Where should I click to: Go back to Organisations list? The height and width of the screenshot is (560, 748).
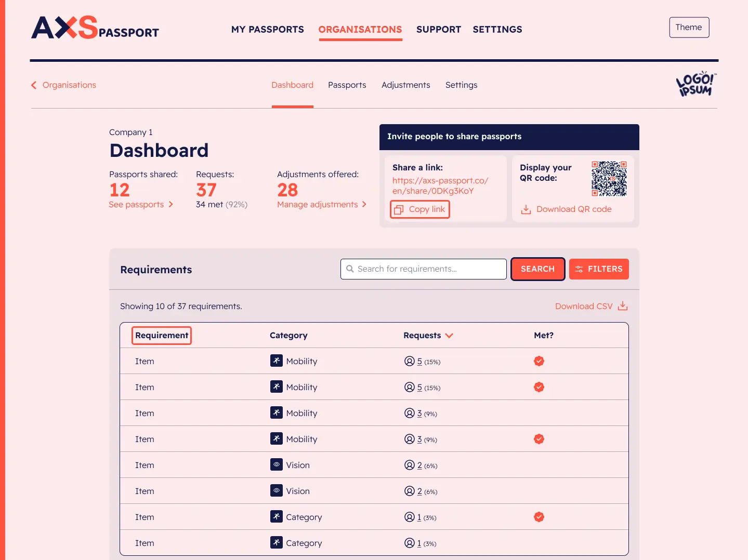click(x=64, y=85)
